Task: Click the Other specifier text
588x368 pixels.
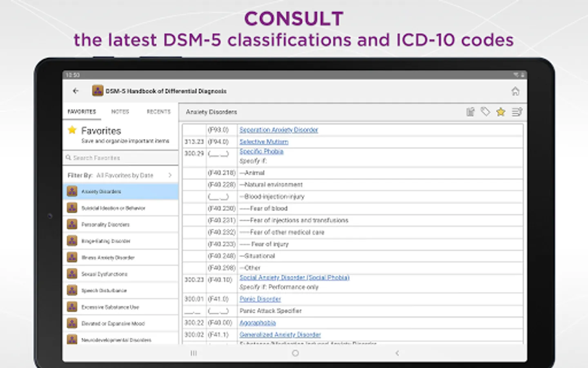Action: pyautogui.click(x=250, y=268)
